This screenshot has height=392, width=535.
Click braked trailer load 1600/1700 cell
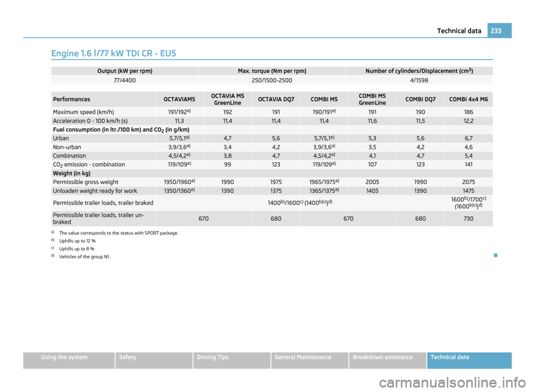[x=469, y=203]
